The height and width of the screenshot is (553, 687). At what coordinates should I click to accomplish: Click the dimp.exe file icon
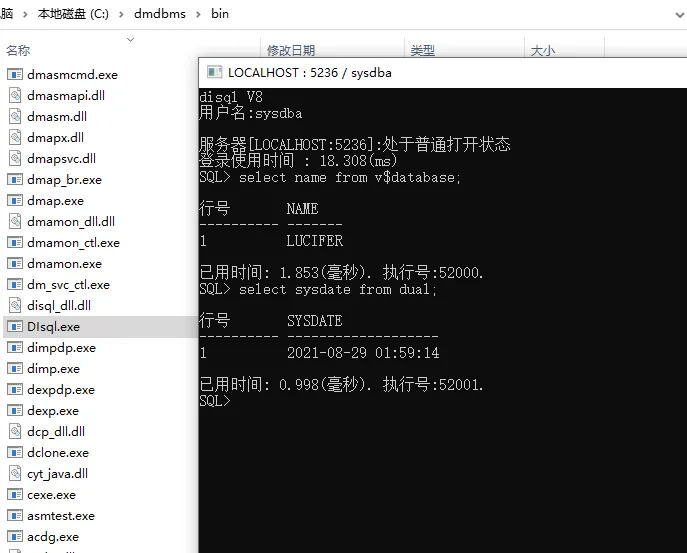15,369
